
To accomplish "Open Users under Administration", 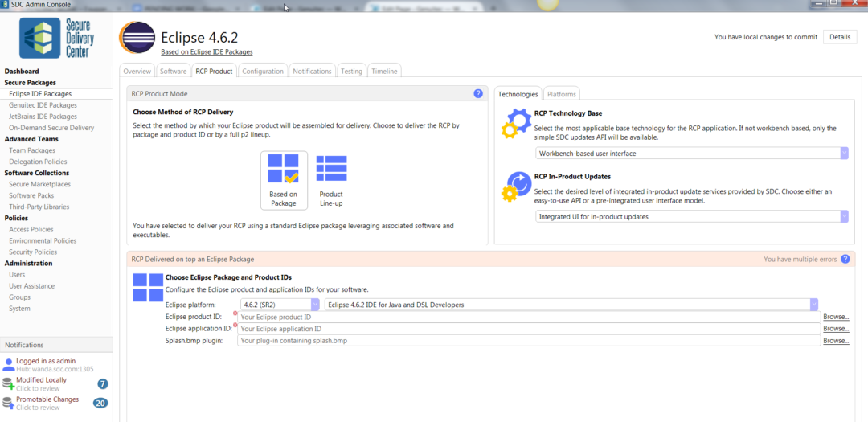I will pos(17,274).
